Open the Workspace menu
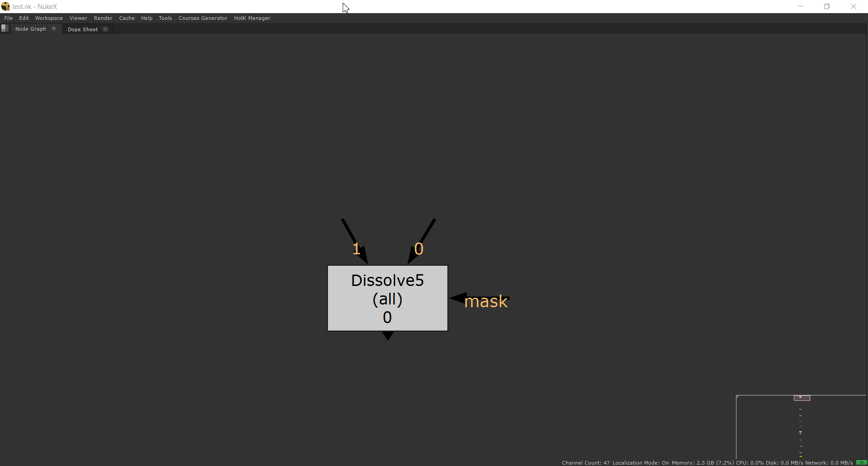 pyautogui.click(x=48, y=18)
